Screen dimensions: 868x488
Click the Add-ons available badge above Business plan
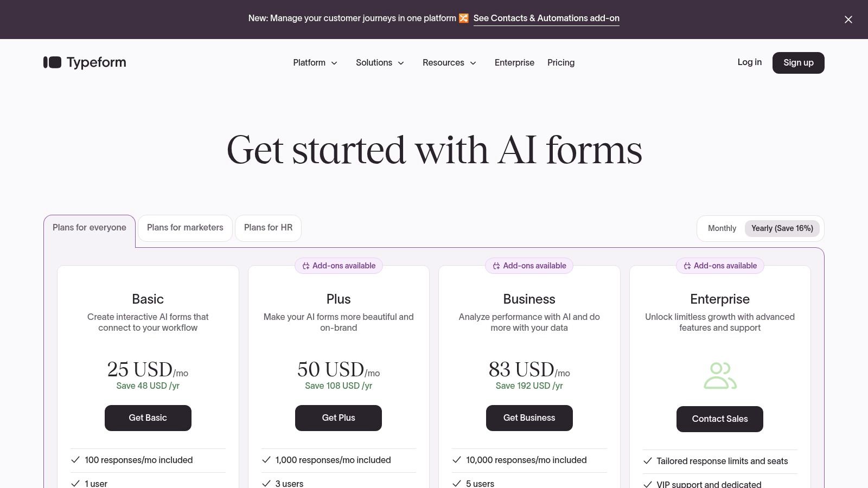[529, 266]
